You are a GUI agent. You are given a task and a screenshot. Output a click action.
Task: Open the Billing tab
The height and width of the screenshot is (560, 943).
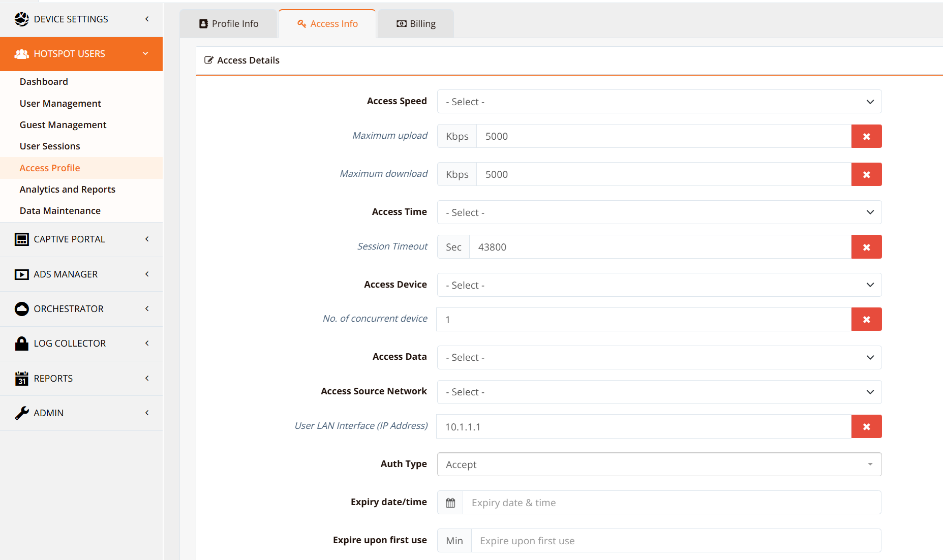pos(416,24)
